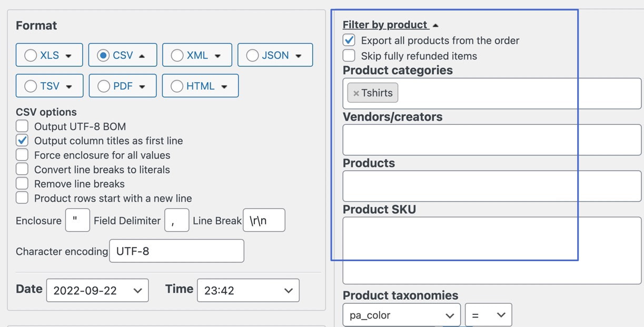The width and height of the screenshot is (644, 327).
Task: Uncheck Export all products from the order
Action: [x=349, y=41]
